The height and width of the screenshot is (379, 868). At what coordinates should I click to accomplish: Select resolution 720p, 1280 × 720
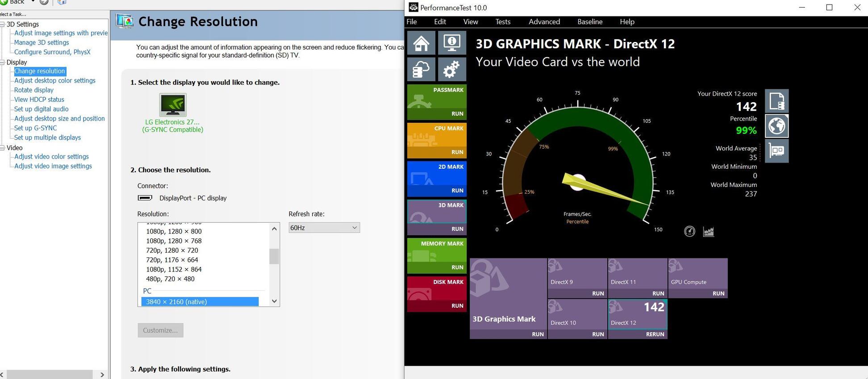pyautogui.click(x=172, y=250)
